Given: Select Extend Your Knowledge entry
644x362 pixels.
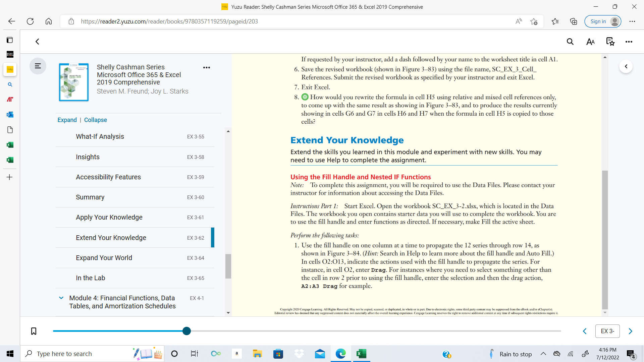Looking at the screenshot, I should pos(135,238).
